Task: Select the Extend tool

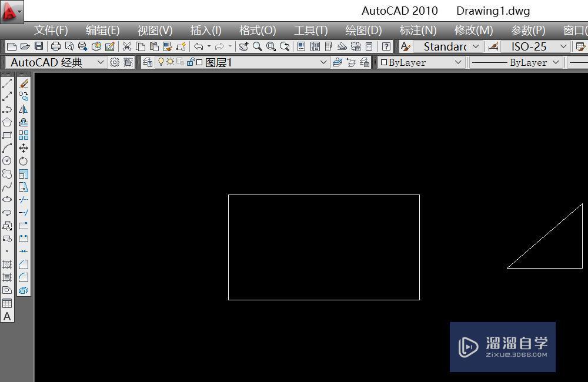Action: [24, 213]
